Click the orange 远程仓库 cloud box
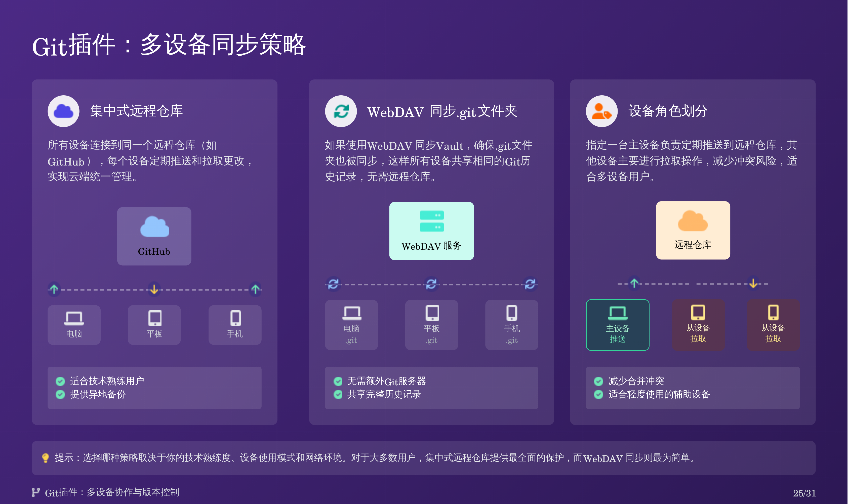 (x=693, y=230)
